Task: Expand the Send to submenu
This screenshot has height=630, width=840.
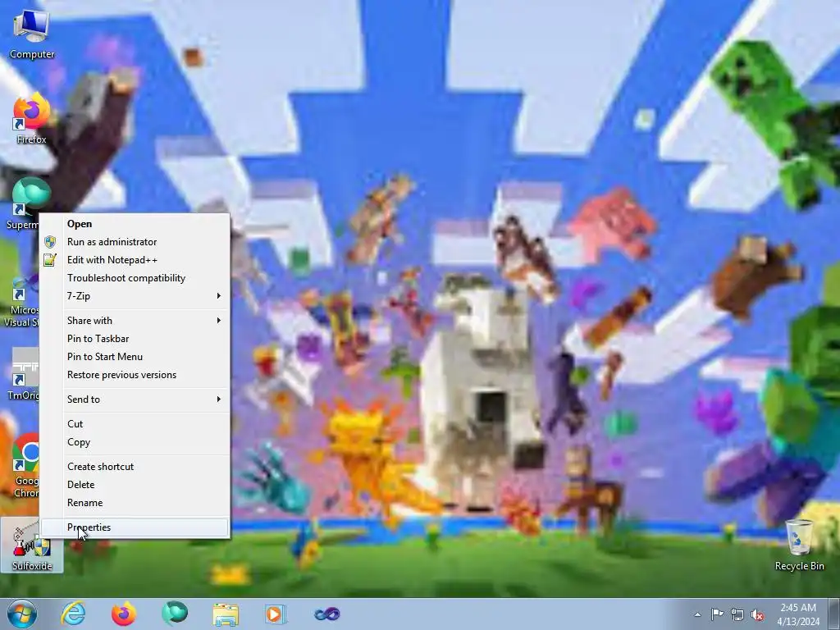Action: click(x=135, y=399)
